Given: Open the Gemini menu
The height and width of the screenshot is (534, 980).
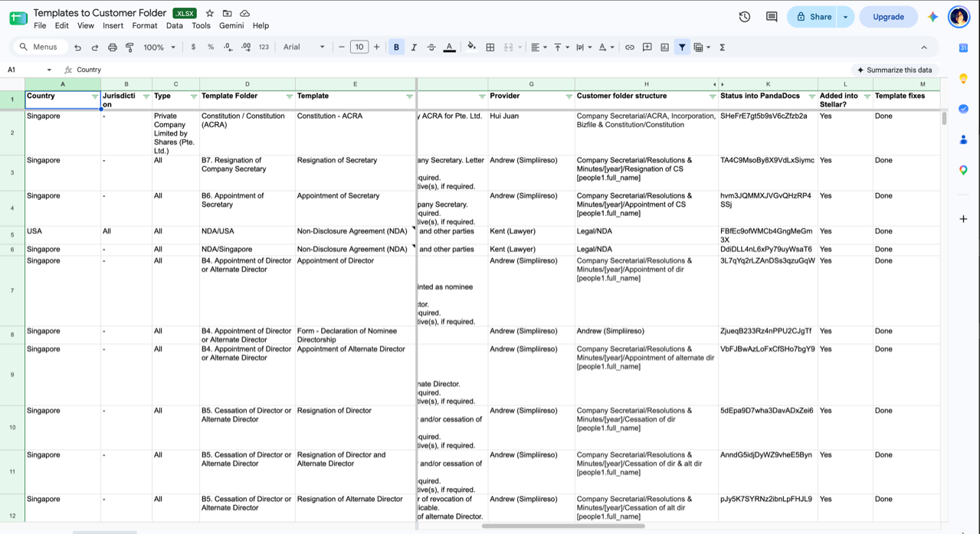Looking at the screenshot, I should [x=231, y=26].
